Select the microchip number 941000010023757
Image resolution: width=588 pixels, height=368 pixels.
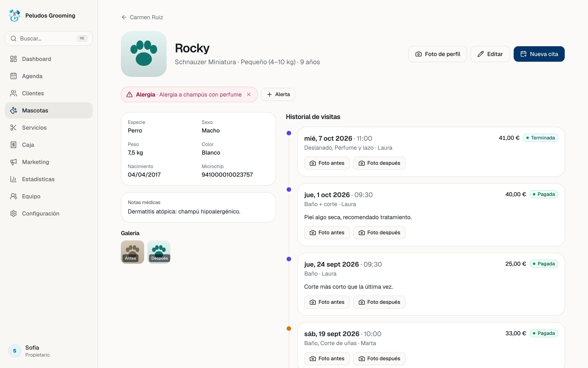pyautogui.click(x=227, y=175)
